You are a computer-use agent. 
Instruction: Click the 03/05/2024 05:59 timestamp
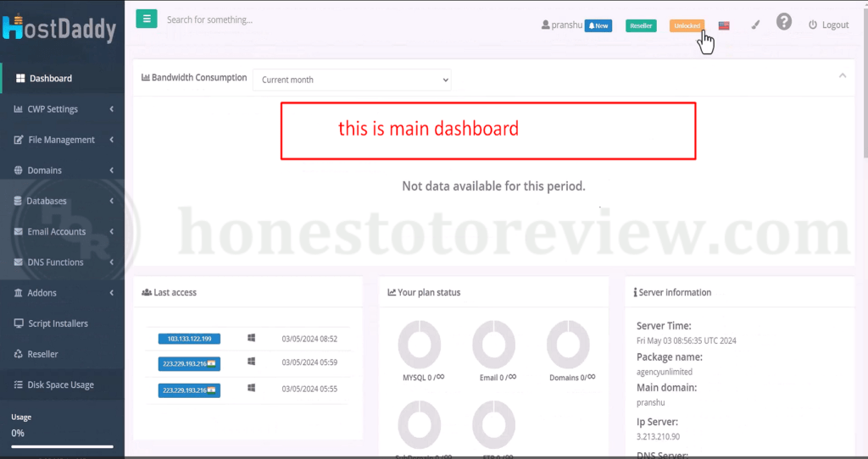point(309,362)
